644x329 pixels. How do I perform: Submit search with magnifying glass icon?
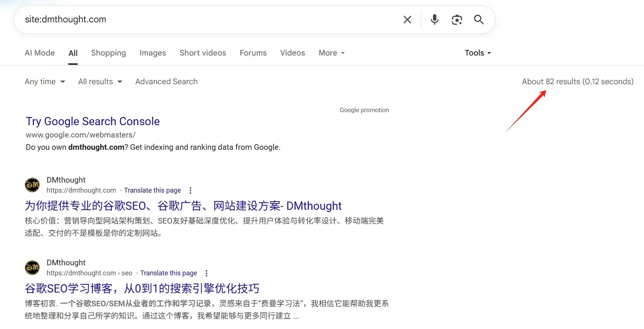(x=479, y=19)
